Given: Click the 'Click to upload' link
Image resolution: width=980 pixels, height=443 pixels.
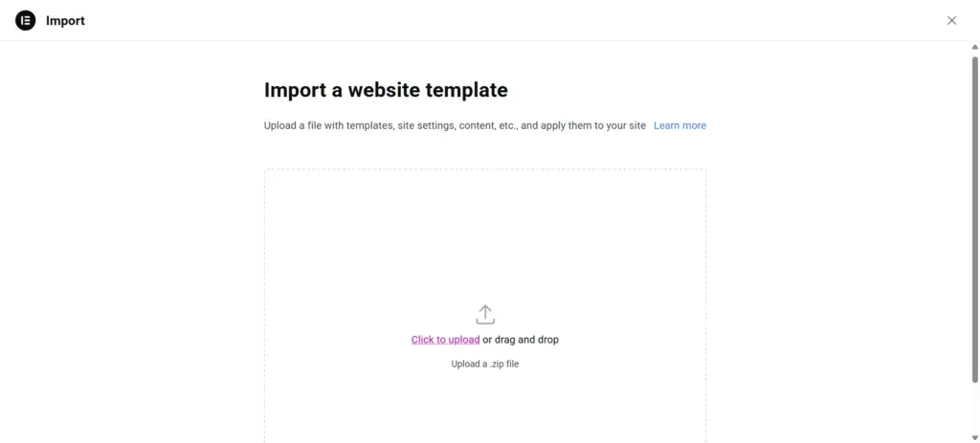Looking at the screenshot, I should [x=445, y=340].
